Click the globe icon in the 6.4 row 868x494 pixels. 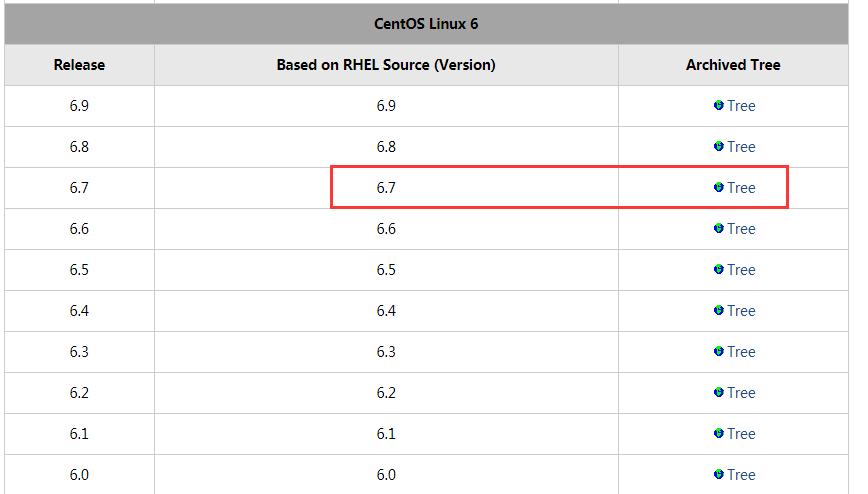point(719,310)
